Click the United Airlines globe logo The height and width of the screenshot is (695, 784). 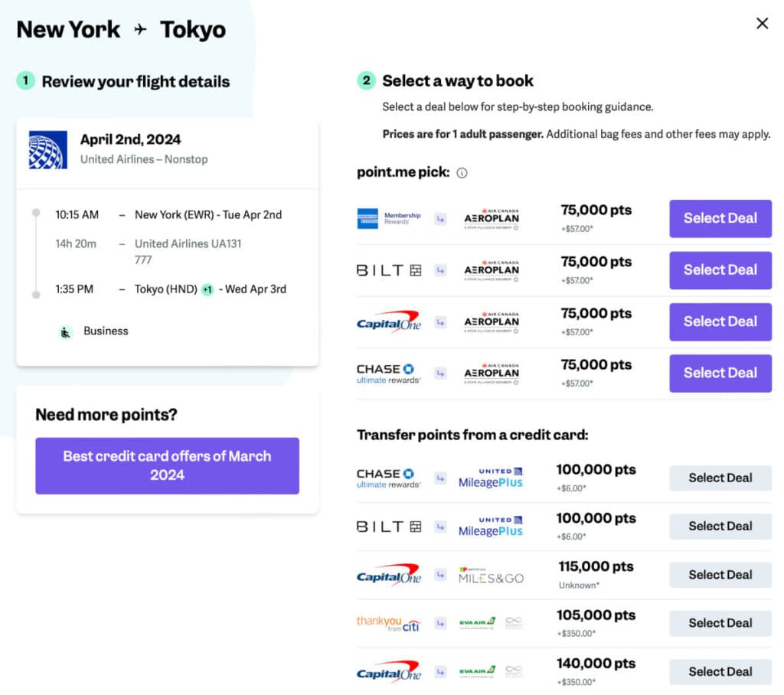pyautogui.click(x=47, y=149)
